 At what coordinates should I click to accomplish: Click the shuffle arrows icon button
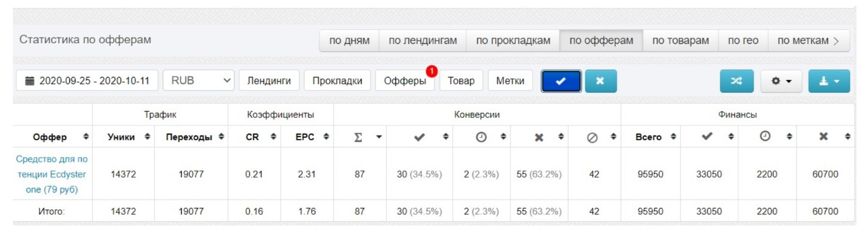(737, 82)
